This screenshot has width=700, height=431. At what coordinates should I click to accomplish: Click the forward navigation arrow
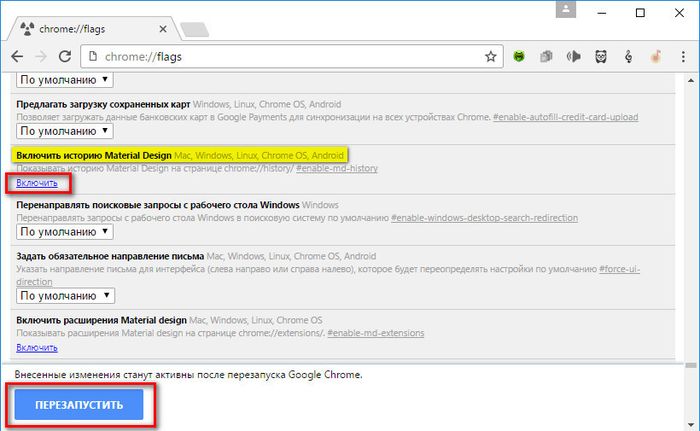(x=41, y=56)
